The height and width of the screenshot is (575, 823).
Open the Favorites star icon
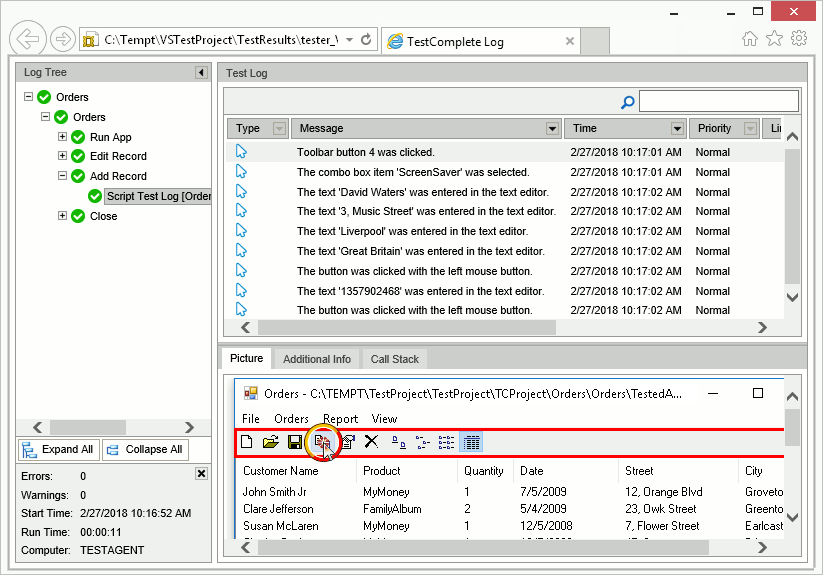click(x=774, y=39)
